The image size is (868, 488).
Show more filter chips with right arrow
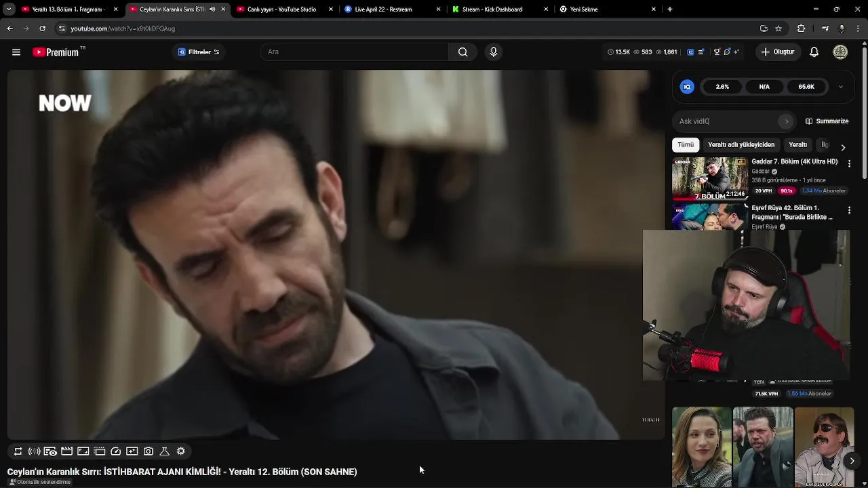click(x=843, y=147)
